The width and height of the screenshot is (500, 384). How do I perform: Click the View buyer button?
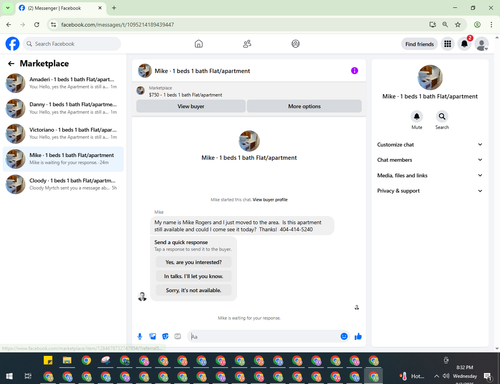click(x=191, y=106)
